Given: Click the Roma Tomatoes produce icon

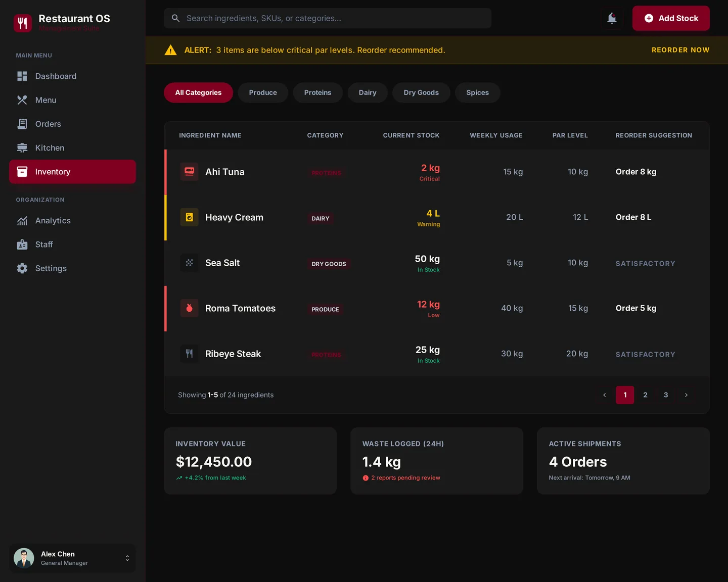Looking at the screenshot, I should pos(189,308).
